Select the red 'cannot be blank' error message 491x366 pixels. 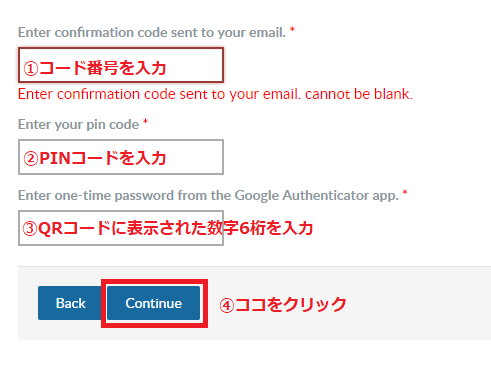(215, 94)
